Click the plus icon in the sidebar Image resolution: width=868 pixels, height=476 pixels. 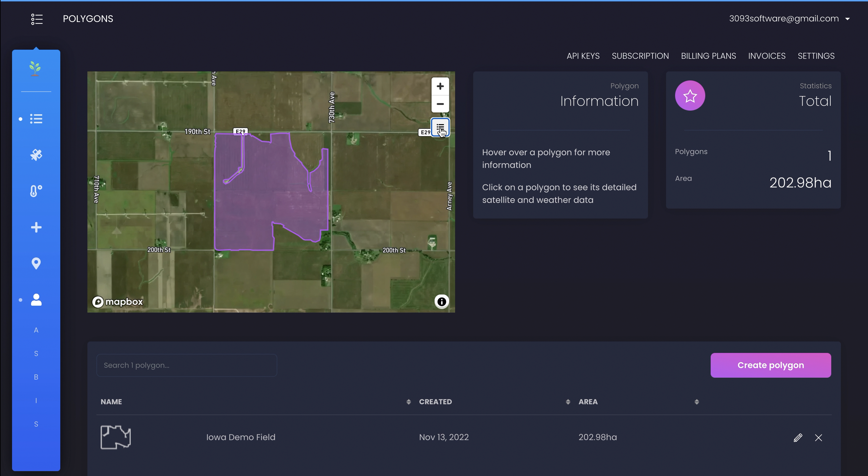[x=36, y=227]
